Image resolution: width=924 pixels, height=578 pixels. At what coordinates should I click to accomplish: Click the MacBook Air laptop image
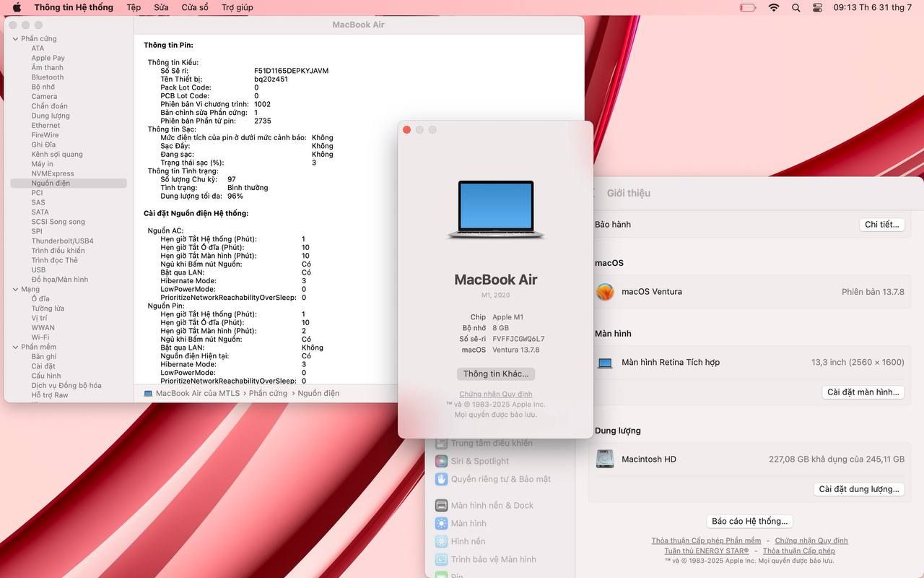pos(496,210)
